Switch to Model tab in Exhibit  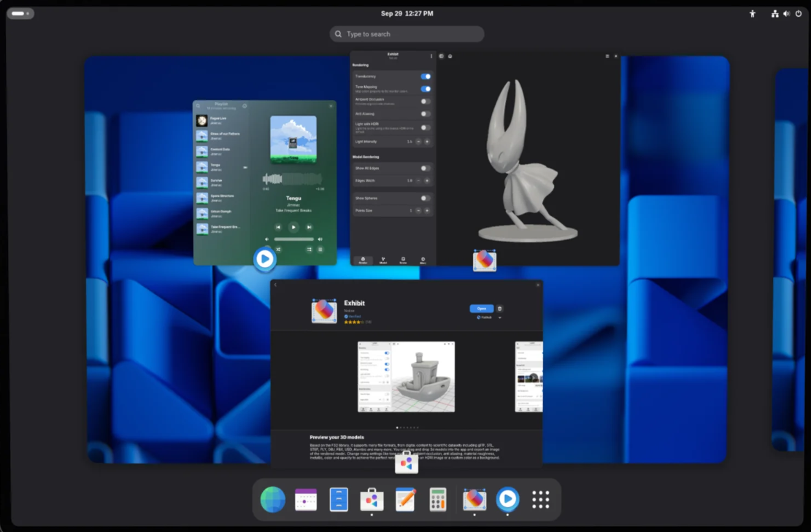[383, 260]
